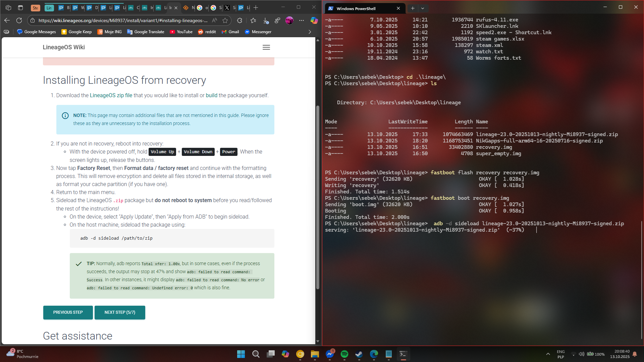Open the YouTube bookmark
The image size is (644, 362).
(181, 32)
